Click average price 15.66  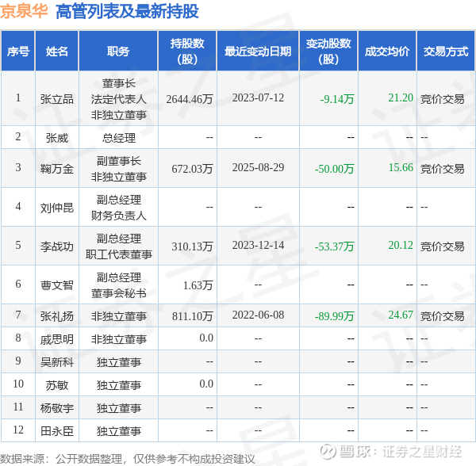(x=401, y=167)
